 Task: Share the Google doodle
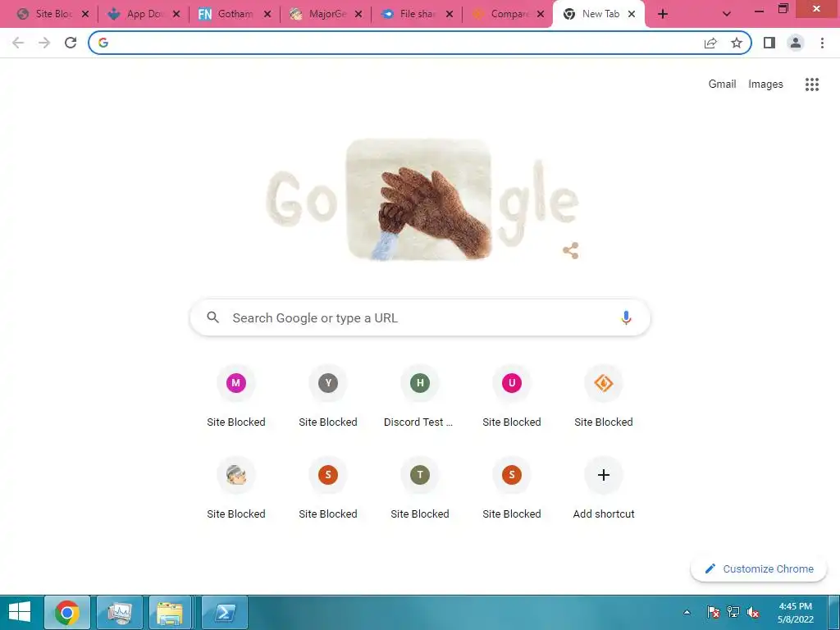[571, 250]
